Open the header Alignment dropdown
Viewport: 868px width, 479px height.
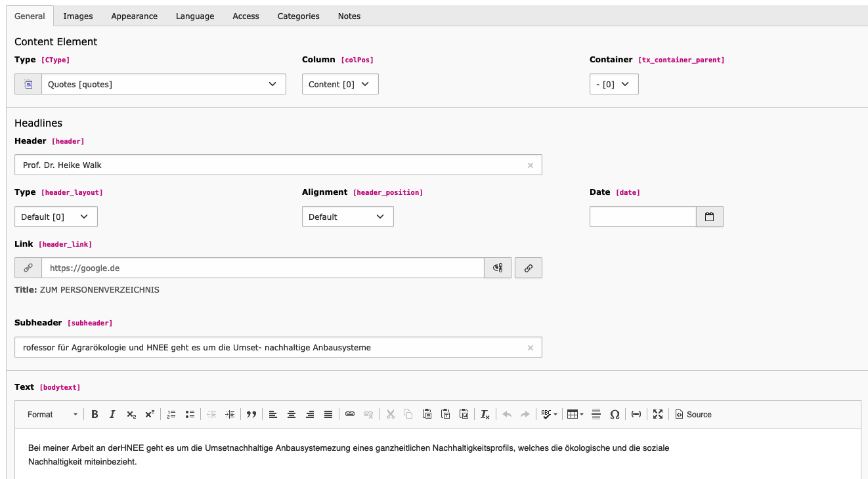pos(347,217)
